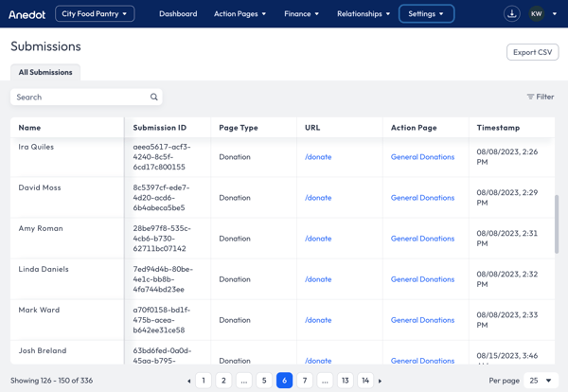568x392 pixels.
Task: Open General Donations for Mark Ward
Action: coord(422,320)
